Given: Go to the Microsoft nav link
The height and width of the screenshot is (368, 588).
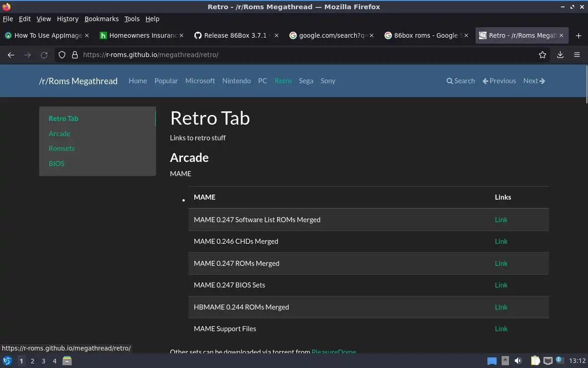Looking at the screenshot, I should 200,81.
